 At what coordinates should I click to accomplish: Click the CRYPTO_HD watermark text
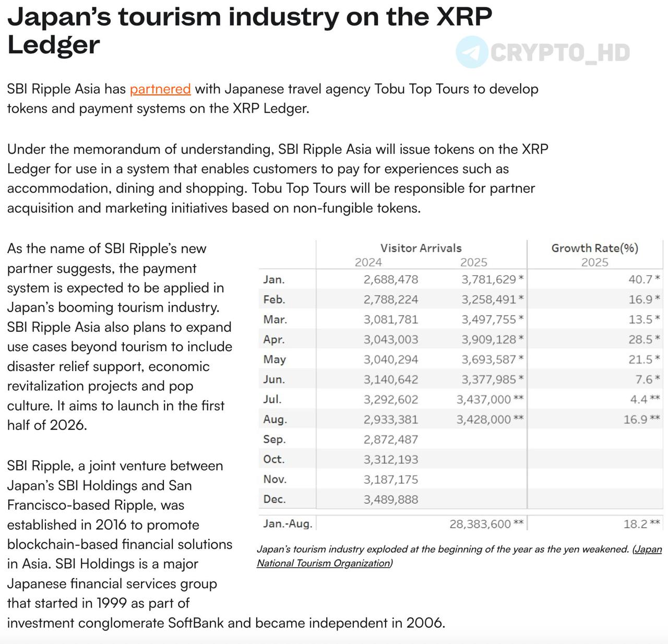click(560, 53)
